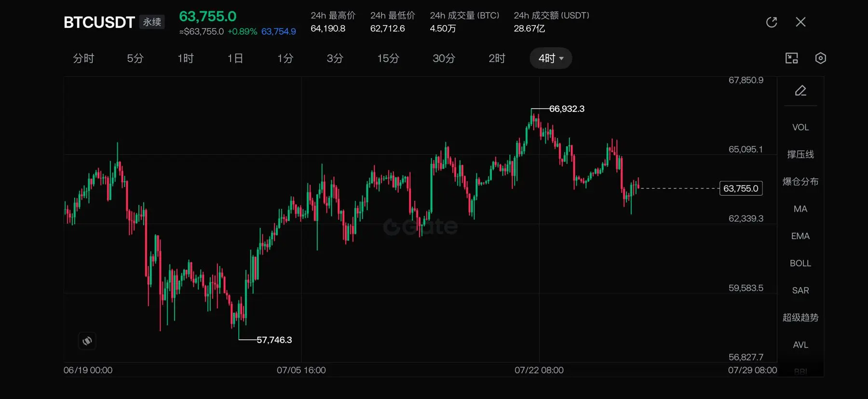
Task: Click the rotate screen icon on chart
Action: (x=87, y=341)
